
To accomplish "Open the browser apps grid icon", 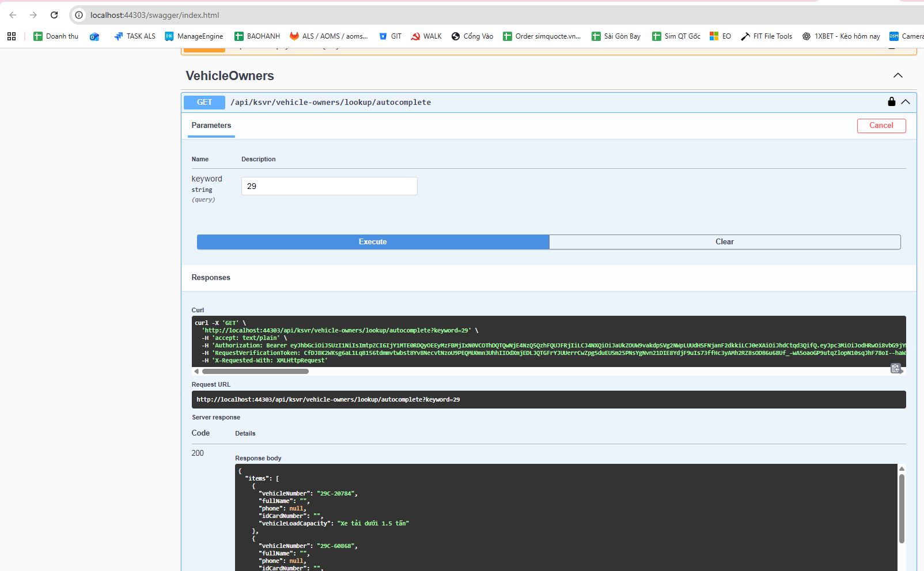I will pyautogui.click(x=12, y=36).
